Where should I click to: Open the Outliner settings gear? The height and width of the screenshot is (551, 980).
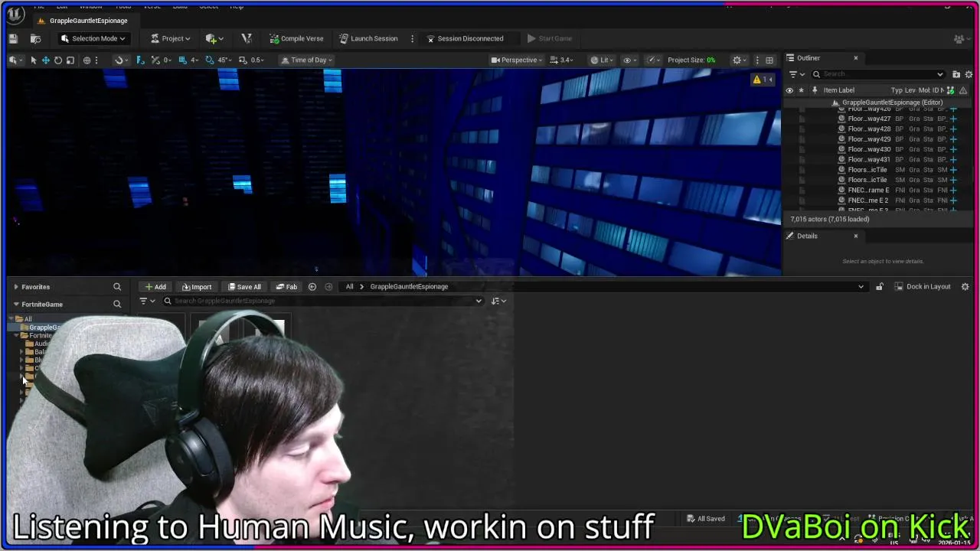pos(969,74)
